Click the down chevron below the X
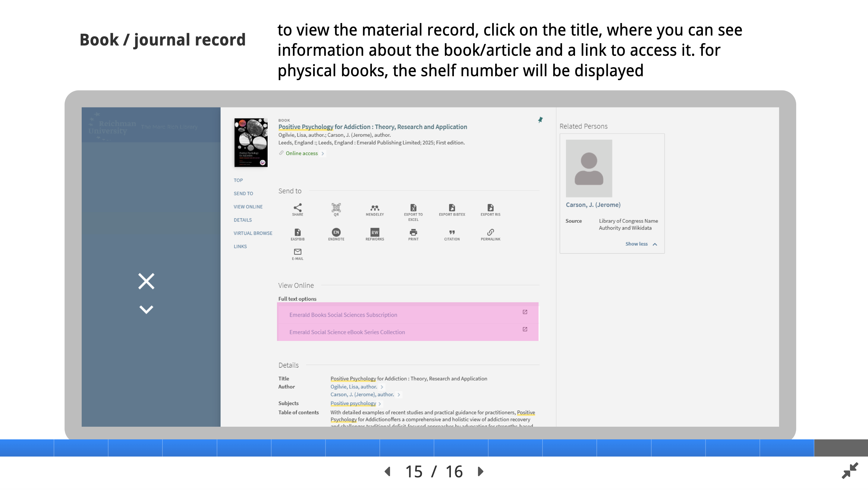This screenshot has width=868, height=490. pos(146,309)
